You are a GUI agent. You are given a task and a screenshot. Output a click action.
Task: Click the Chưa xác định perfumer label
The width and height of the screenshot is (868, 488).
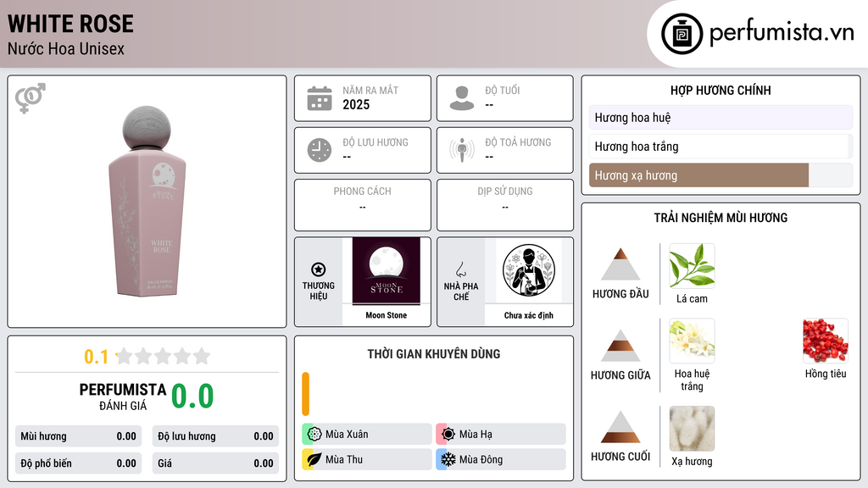(x=529, y=315)
